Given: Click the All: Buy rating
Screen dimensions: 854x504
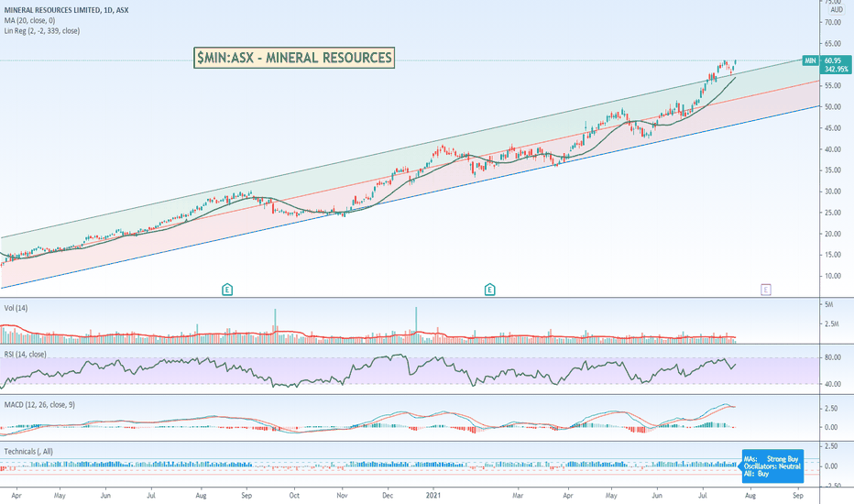Looking at the screenshot, I should pos(757,474).
